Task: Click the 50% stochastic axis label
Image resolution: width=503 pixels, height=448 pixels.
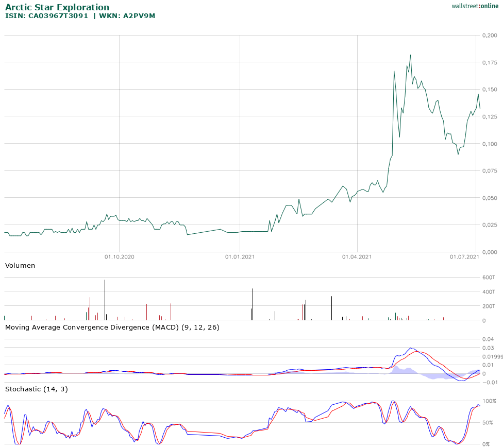Action: [488, 423]
